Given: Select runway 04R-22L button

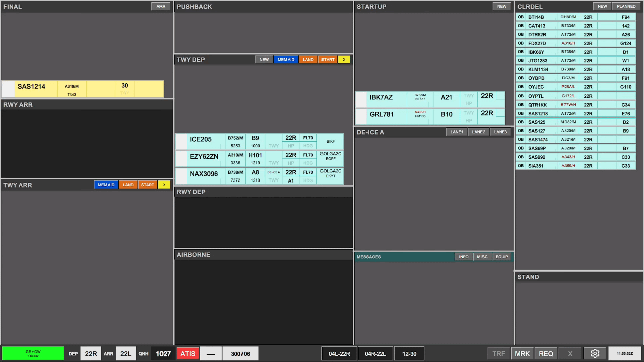Looking at the screenshot, I should (x=376, y=354).
